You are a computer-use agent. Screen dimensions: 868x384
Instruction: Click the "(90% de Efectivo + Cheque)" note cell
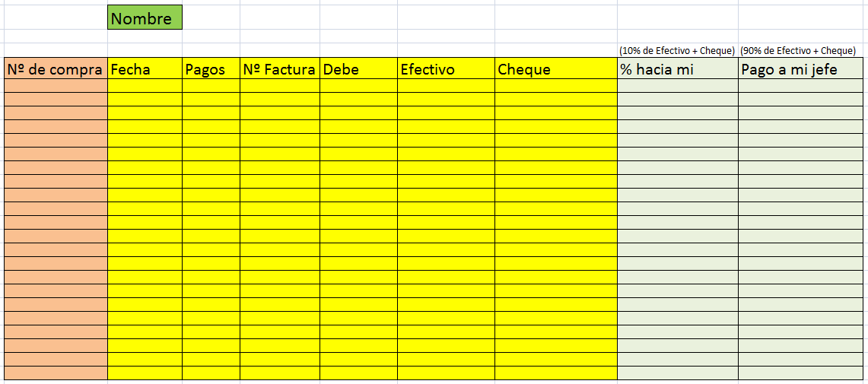coord(800,51)
